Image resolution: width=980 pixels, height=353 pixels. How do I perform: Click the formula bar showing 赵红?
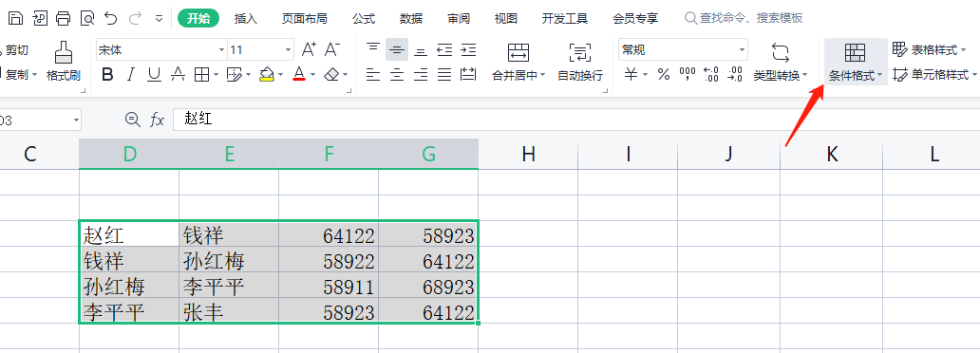coord(576,120)
